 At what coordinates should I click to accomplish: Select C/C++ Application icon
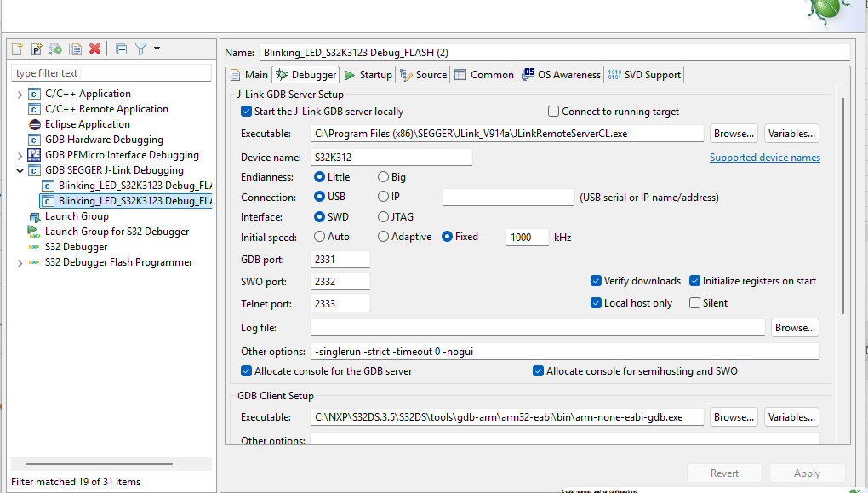tap(34, 94)
